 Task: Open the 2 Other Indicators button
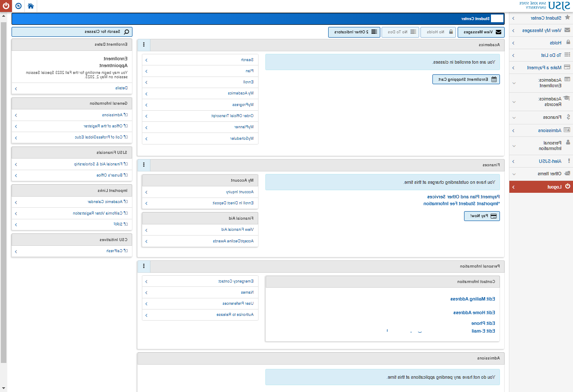354,32
